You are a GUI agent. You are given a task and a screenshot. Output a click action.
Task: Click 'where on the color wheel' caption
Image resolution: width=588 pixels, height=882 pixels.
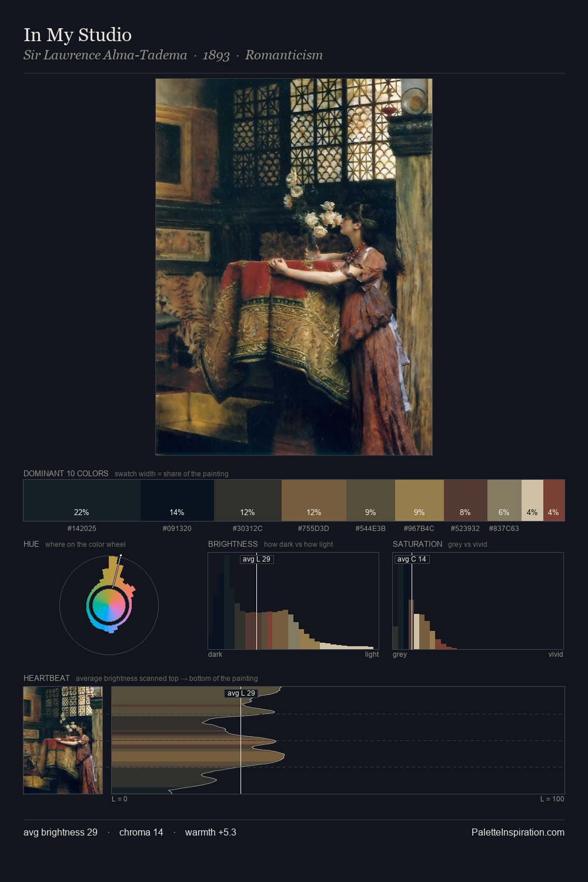pos(85,544)
